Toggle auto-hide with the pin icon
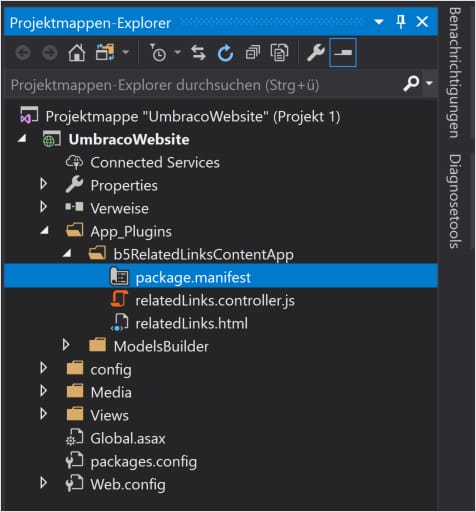The height and width of the screenshot is (512, 476). [x=401, y=22]
